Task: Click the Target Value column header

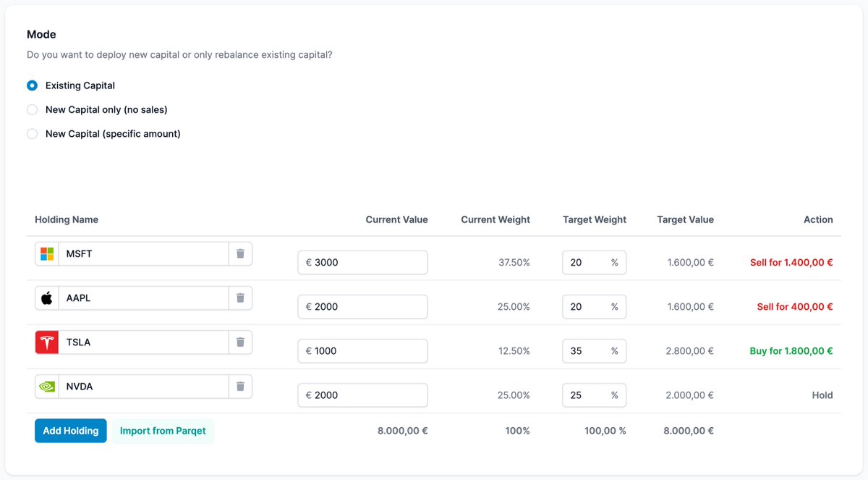Action: [x=686, y=219]
